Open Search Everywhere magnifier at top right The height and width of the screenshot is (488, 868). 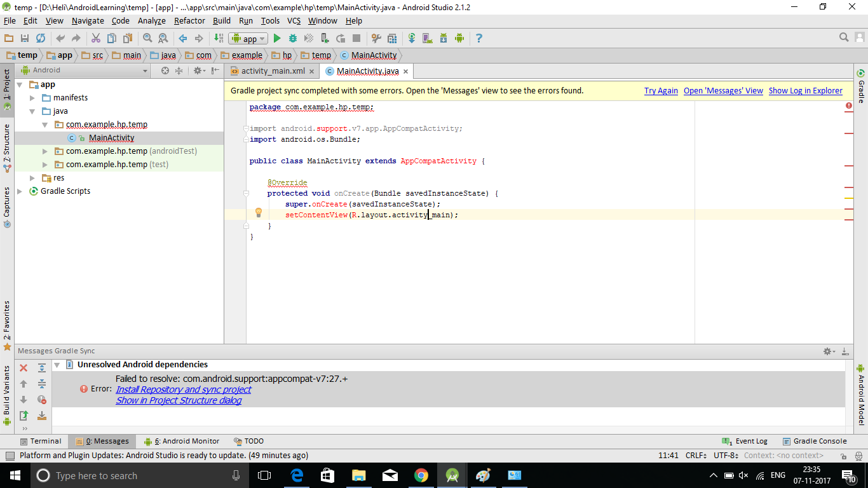(x=844, y=37)
